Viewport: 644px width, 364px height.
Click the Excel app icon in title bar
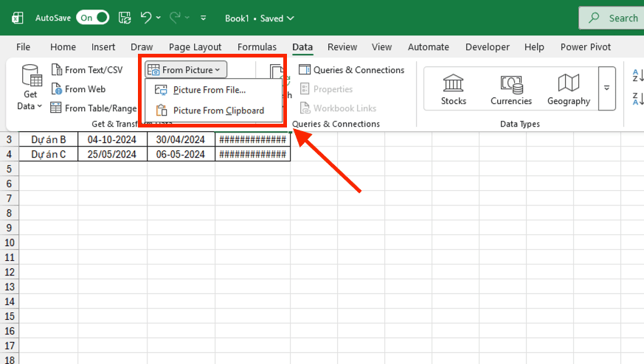click(x=18, y=18)
